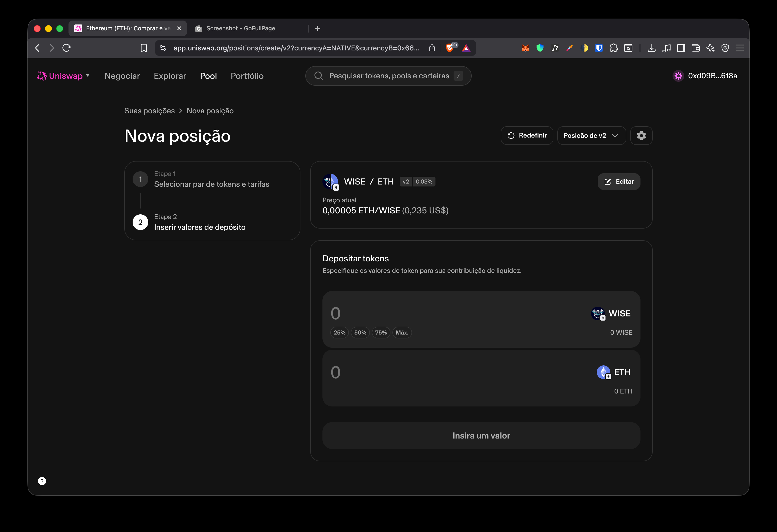The image size is (777, 532).
Task: Open the Leo AI sparkle icon
Action: 710,48
